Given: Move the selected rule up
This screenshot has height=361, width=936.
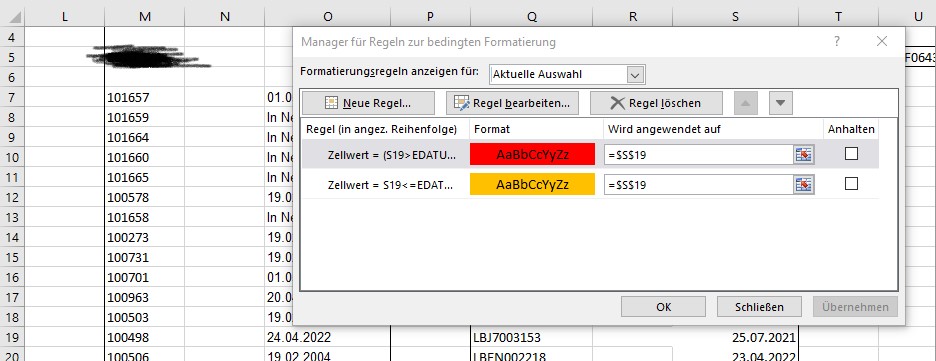Looking at the screenshot, I should click(745, 103).
